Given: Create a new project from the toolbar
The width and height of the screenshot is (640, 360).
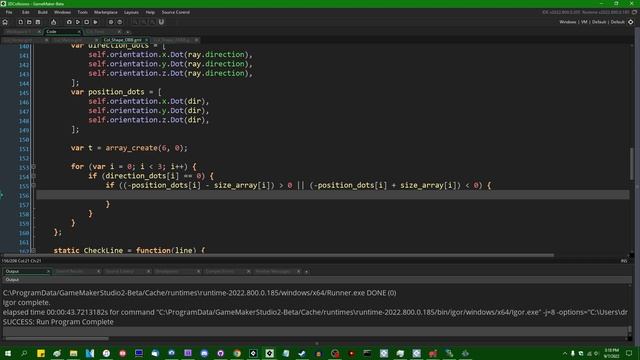Looking at the screenshot, I should [x=20, y=22].
